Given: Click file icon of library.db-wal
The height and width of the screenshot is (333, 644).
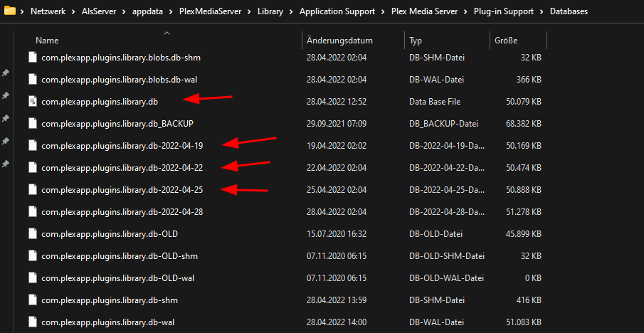Looking at the screenshot, I should pos(33,323).
